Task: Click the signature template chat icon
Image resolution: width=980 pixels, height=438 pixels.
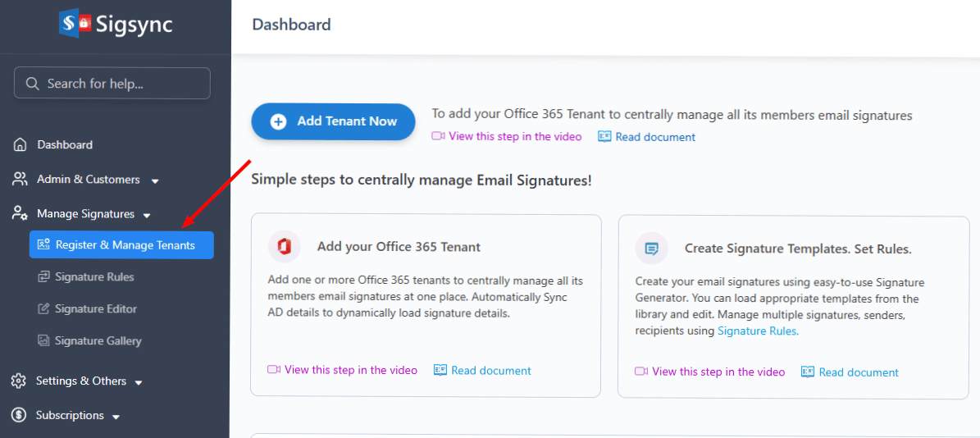Action: pos(652,249)
